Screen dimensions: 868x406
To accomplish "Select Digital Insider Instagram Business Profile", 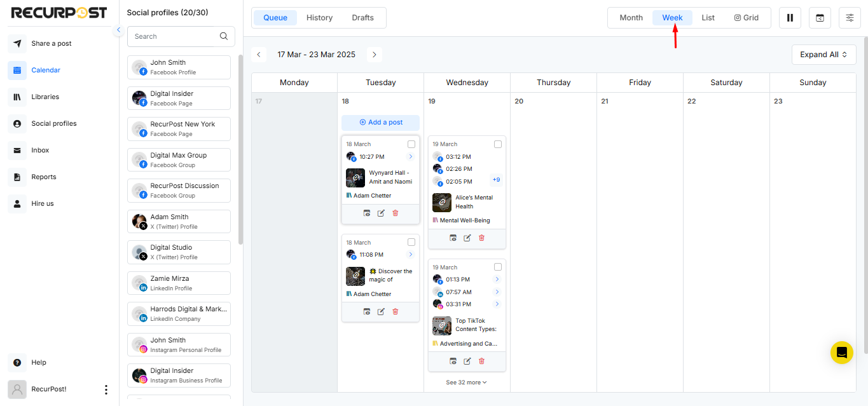I will (179, 376).
